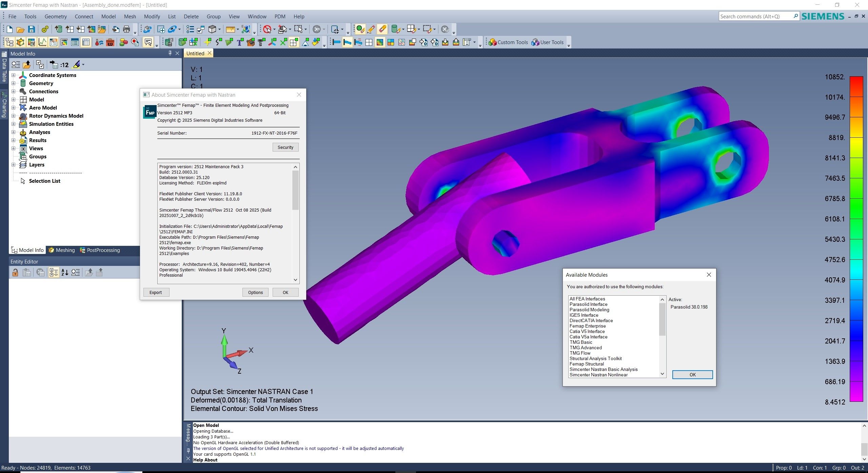
Task: Select 'TMG Flow' in the modules list
Action: pos(580,353)
